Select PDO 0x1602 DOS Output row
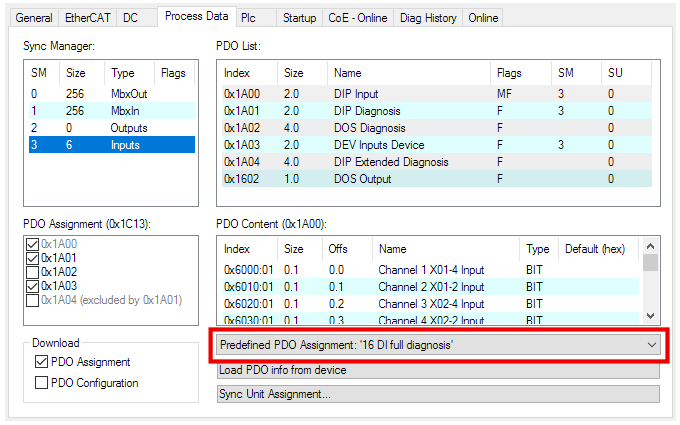Screen dimensions: 680x425 pyautogui.click(x=437, y=179)
